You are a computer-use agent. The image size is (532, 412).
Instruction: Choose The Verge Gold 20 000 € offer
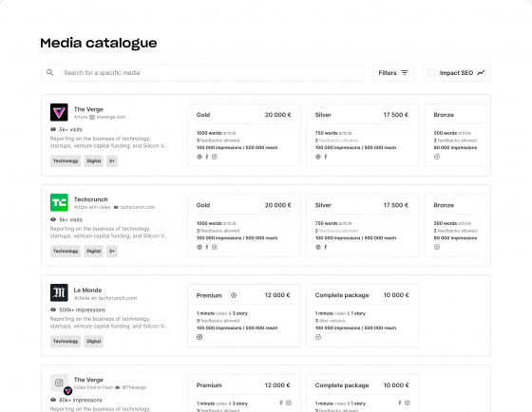pos(244,136)
